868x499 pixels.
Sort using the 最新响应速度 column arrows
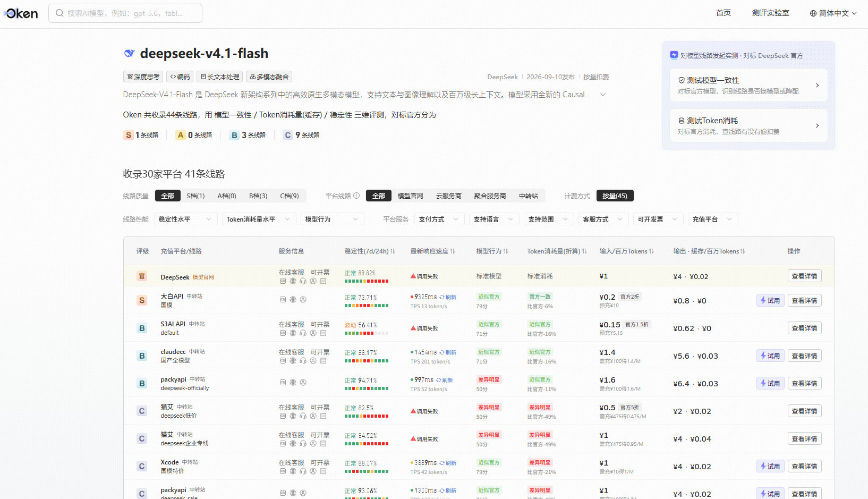(453, 251)
